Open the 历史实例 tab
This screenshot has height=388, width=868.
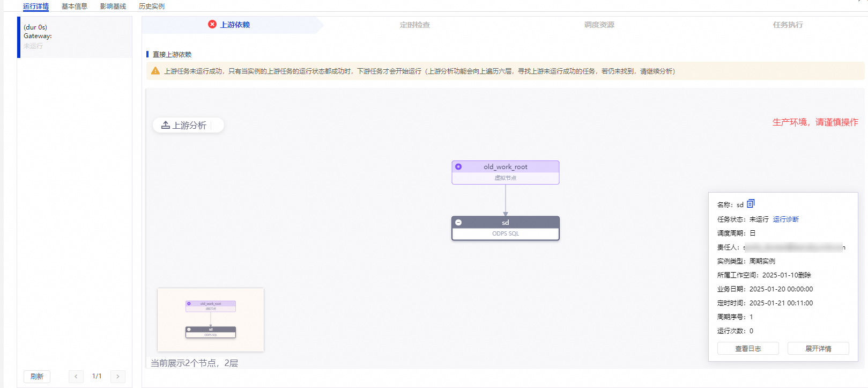tap(152, 6)
